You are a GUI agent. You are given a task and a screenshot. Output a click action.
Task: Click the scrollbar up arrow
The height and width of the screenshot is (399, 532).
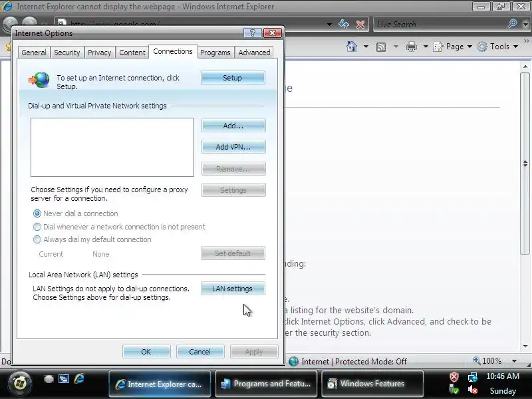pos(525,67)
